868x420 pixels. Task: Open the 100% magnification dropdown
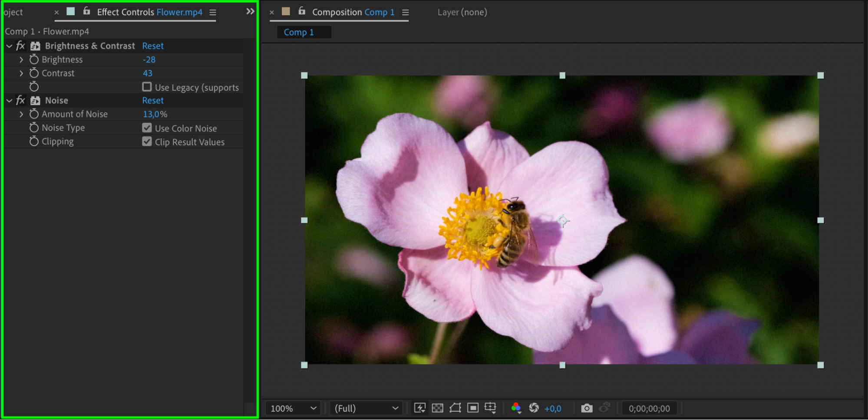(293, 408)
